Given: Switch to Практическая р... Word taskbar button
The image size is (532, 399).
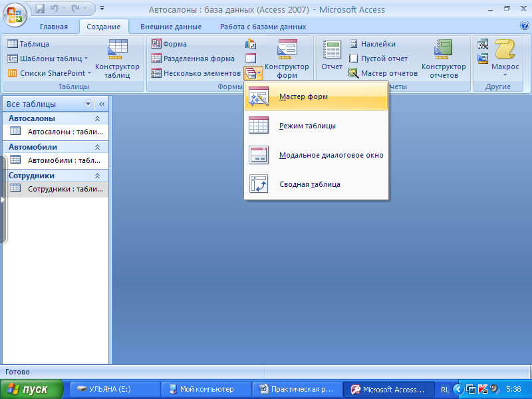Looking at the screenshot, I should pos(297,389).
